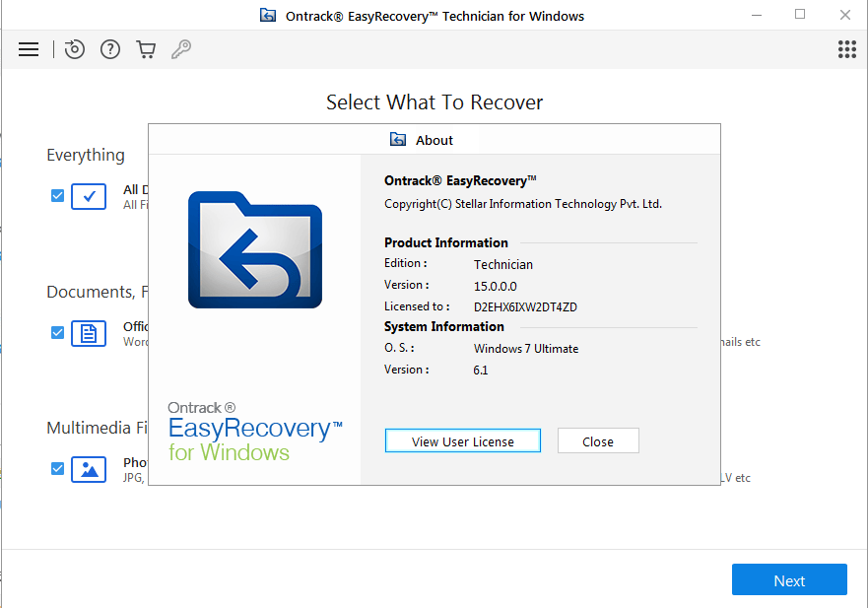The image size is (868, 608).
Task: Click View User License button
Action: tap(462, 441)
